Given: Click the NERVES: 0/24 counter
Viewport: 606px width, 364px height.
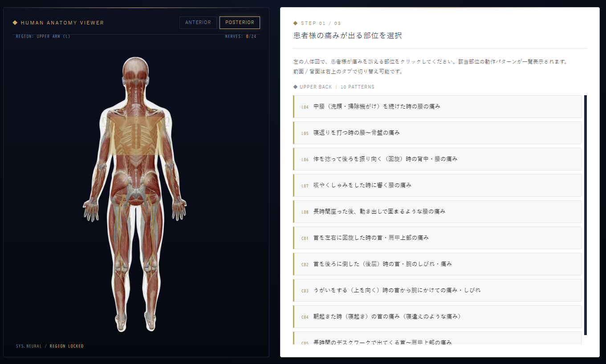Looking at the screenshot, I should tap(241, 36).
